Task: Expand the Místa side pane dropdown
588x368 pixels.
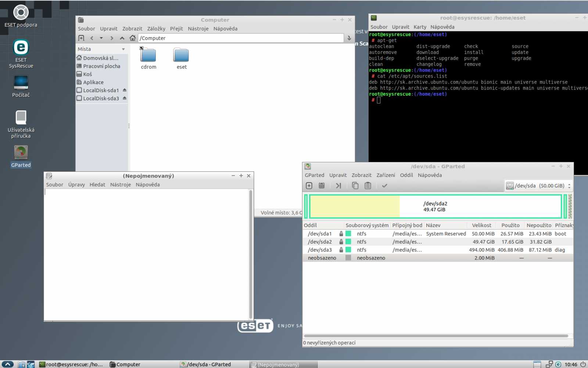Action: 123,49
